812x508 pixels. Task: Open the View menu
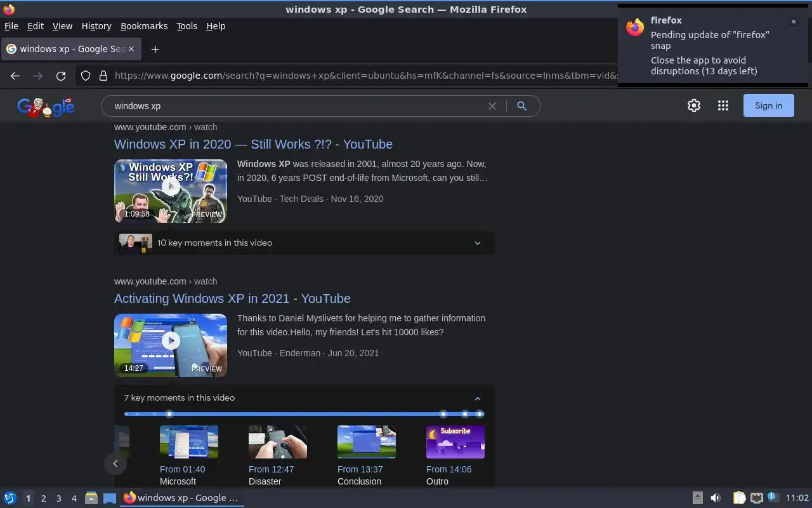[62, 26]
